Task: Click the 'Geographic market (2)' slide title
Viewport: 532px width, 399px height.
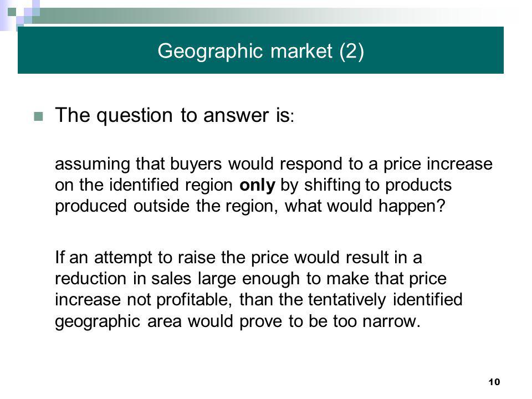Action: pyautogui.click(x=260, y=51)
